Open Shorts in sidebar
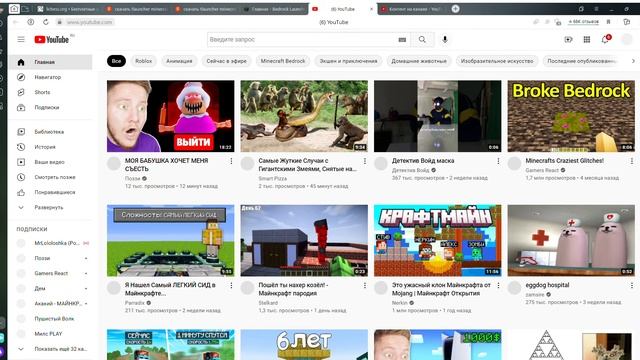Viewport: 640px width, 360px height. tap(51, 92)
